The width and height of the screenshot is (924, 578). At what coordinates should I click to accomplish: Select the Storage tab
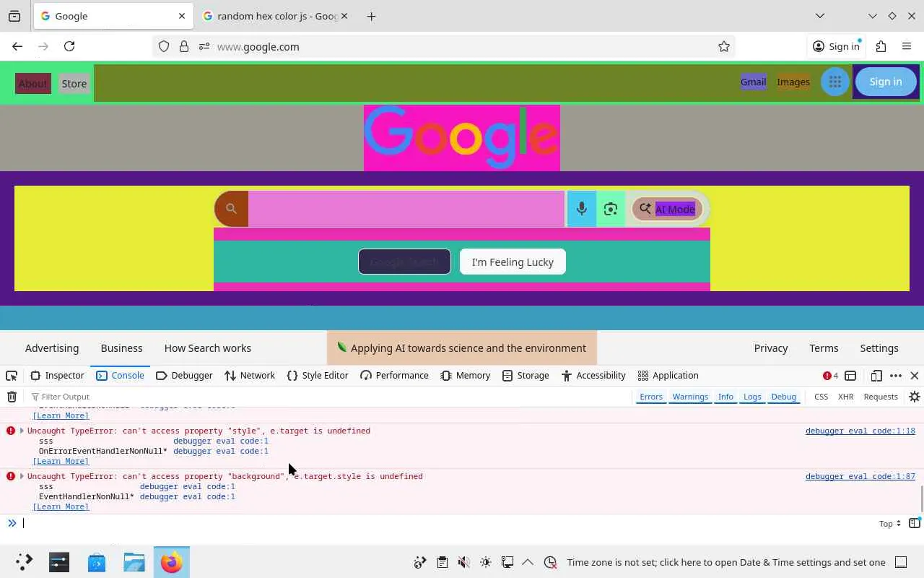pyautogui.click(x=526, y=376)
